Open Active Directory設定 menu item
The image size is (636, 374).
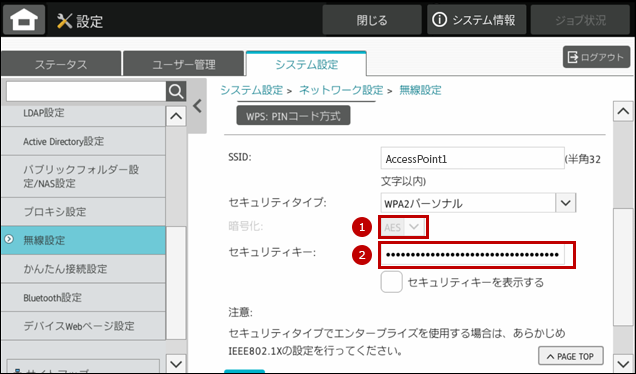click(x=83, y=141)
